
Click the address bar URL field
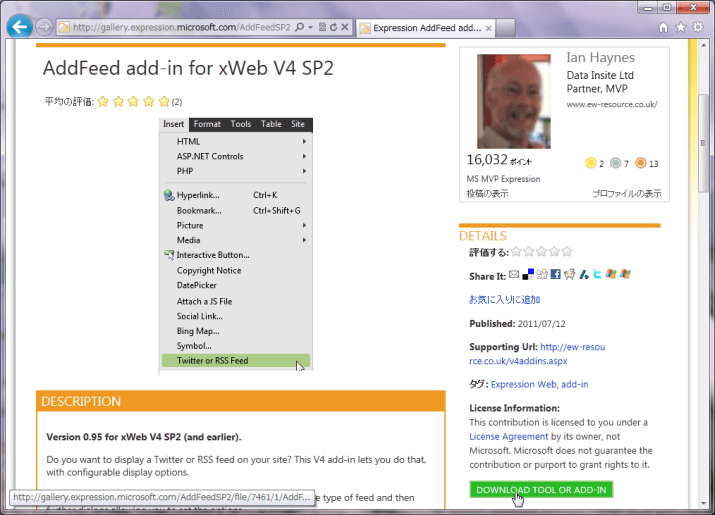181,27
